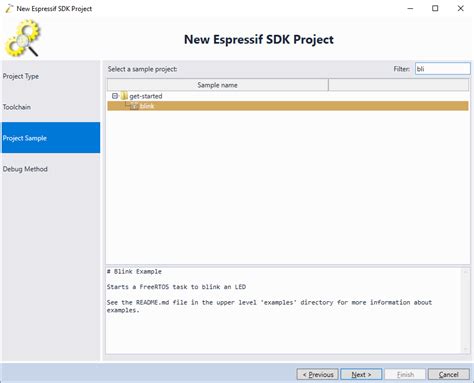Select the blink sample project
The image size is (474, 383).
(288, 106)
